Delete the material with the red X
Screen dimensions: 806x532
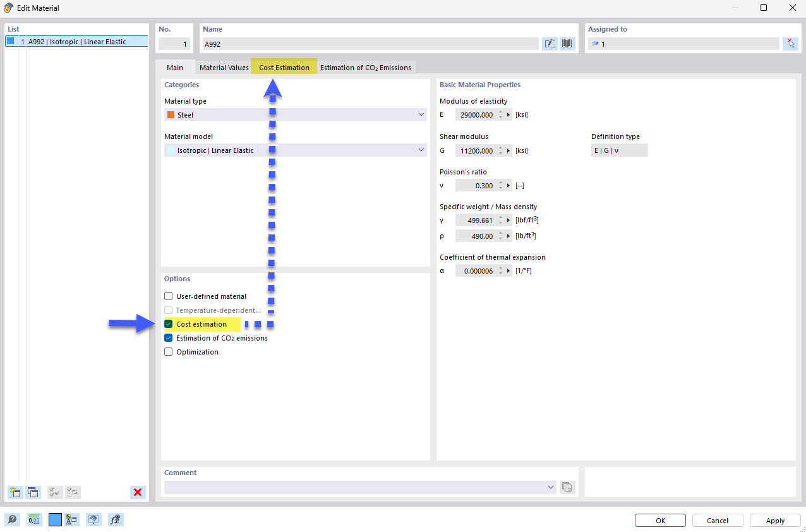(x=137, y=492)
